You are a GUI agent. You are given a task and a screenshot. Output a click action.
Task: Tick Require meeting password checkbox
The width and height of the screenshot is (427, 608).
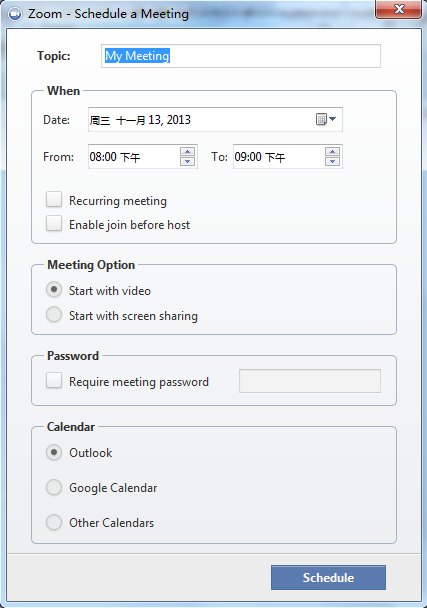point(54,380)
